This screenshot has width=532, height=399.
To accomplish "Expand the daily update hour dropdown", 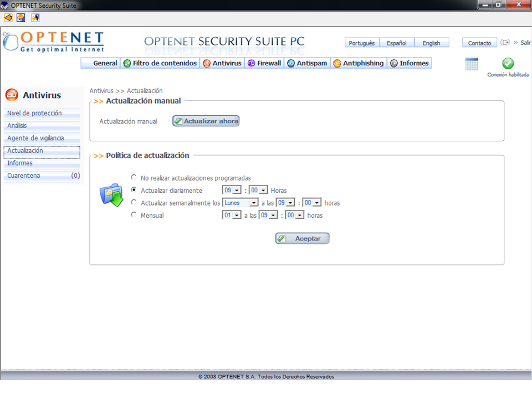I will pyautogui.click(x=232, y=190).
